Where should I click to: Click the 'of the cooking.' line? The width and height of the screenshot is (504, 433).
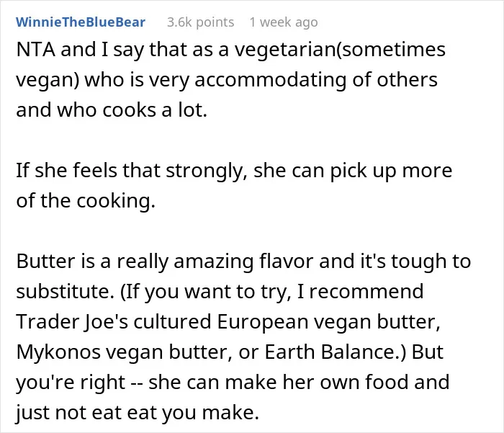86,201
